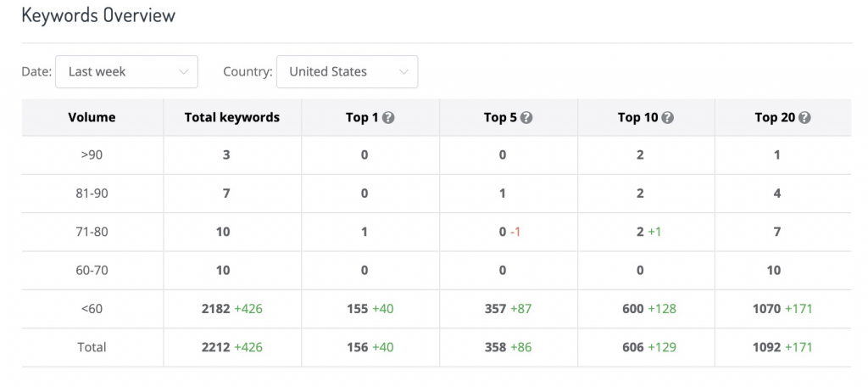
Task: Click the Top 1 help question icon
Action: (388, 117)
